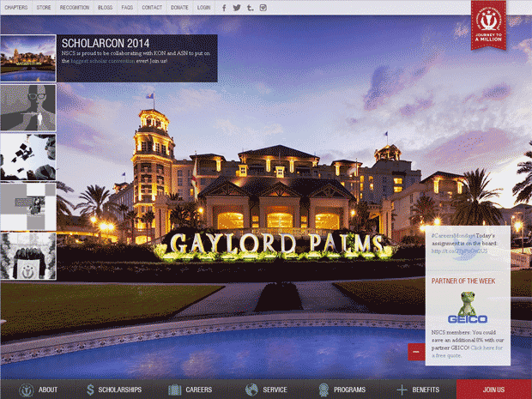The image size is (532, 399).
Task: Click the GEICO gecko logo
Action: coord(468,307)
